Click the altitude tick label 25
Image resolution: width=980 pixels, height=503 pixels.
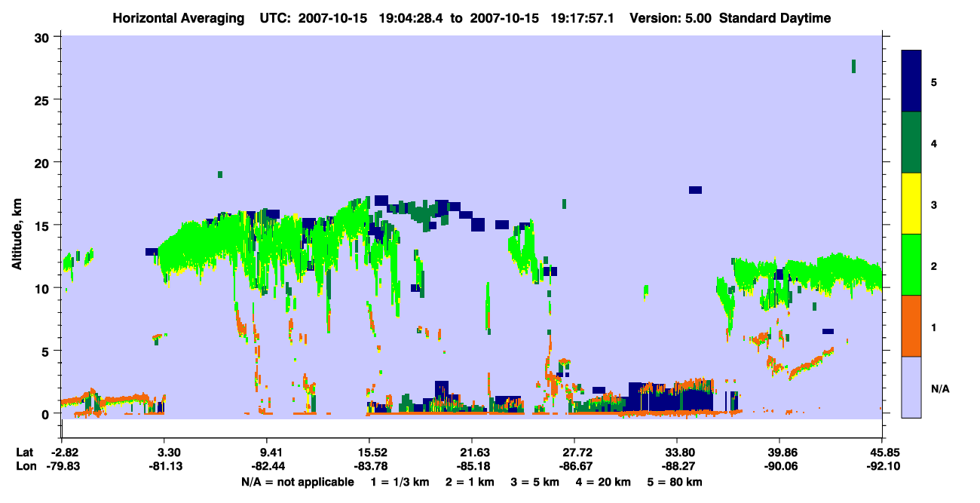click(x=44, y=100)
